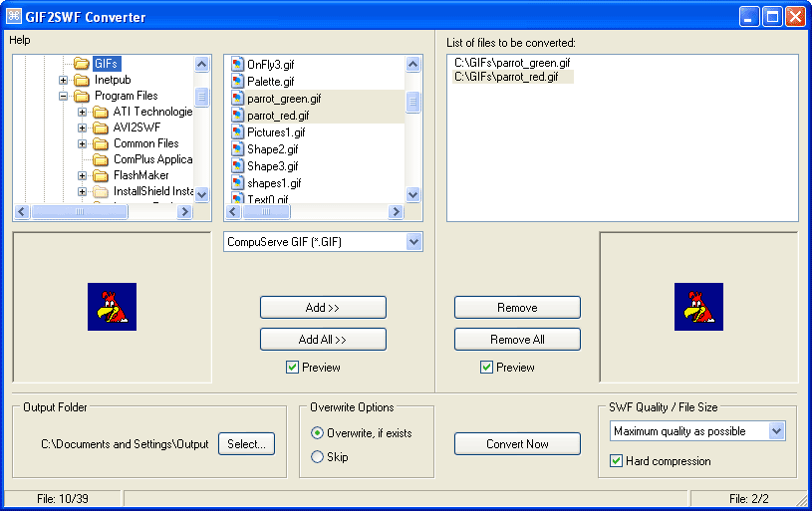Click the Shape3.gif file icon
The height and width of the screenshot is (511, 812).
[237, 165]
